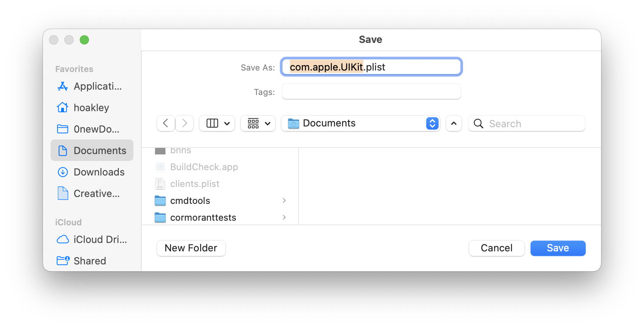This screenshot has width=644, height=328.
Task: Expand the cmdtools folder
Action: [x=284, y=201]
